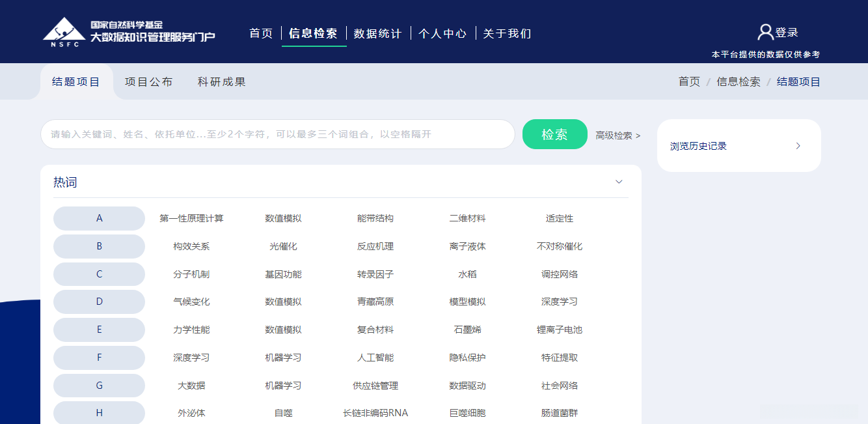Click 深度学习 in row D
Screen dimensions: 868x424
pyautogui.click(x=560, y=302)
